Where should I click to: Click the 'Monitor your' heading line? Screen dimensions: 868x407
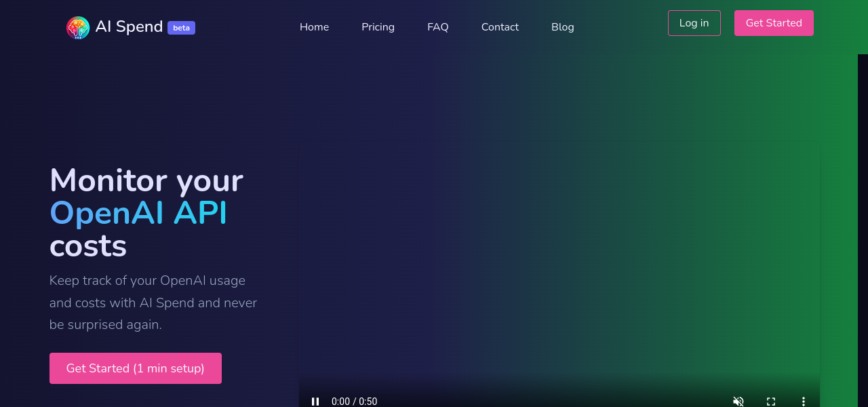pyautogui.click(x=146, y=180)
